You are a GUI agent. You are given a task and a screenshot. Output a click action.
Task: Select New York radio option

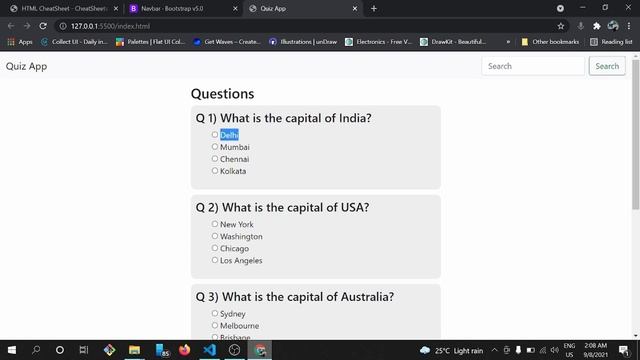pos(215,224)
